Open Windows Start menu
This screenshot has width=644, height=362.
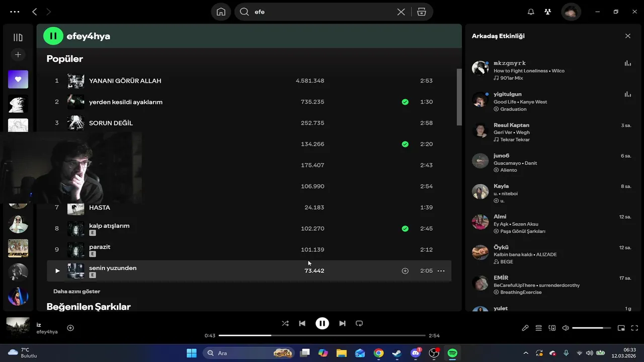[192, 353]
